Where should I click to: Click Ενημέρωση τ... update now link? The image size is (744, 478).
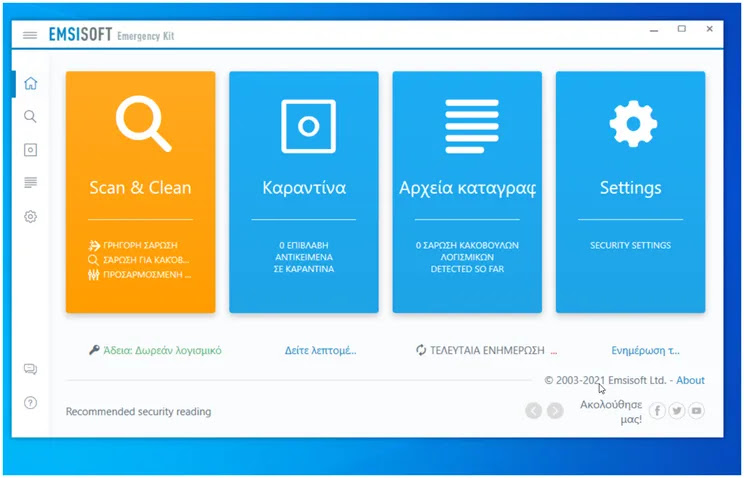645,351
